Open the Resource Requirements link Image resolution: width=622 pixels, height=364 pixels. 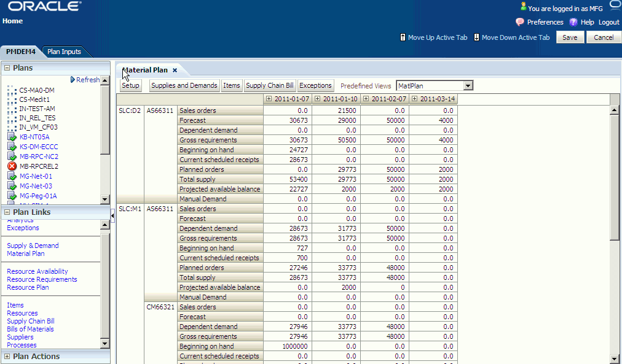pyautogui.click(x=42, y=279)
